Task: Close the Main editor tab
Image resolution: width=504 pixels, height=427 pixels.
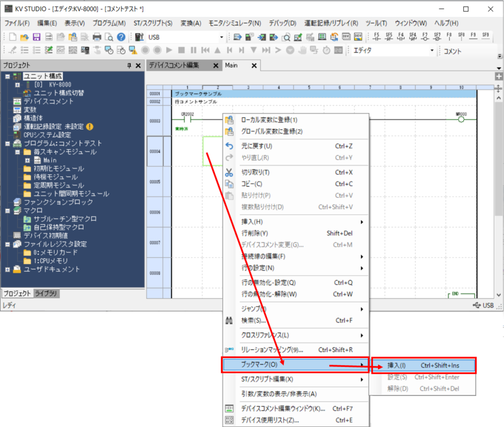Action: (254, 66)
